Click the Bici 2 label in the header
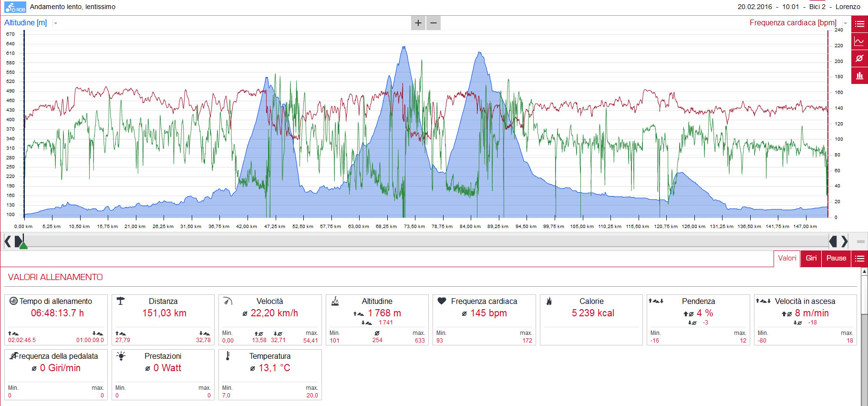868x406 pixels. click(x=817, y=7)
